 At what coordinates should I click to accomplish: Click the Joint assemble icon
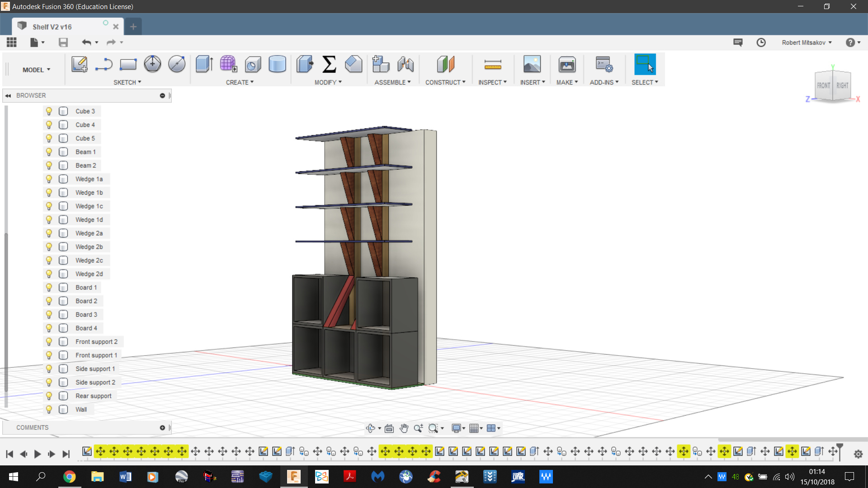[406, 64]
